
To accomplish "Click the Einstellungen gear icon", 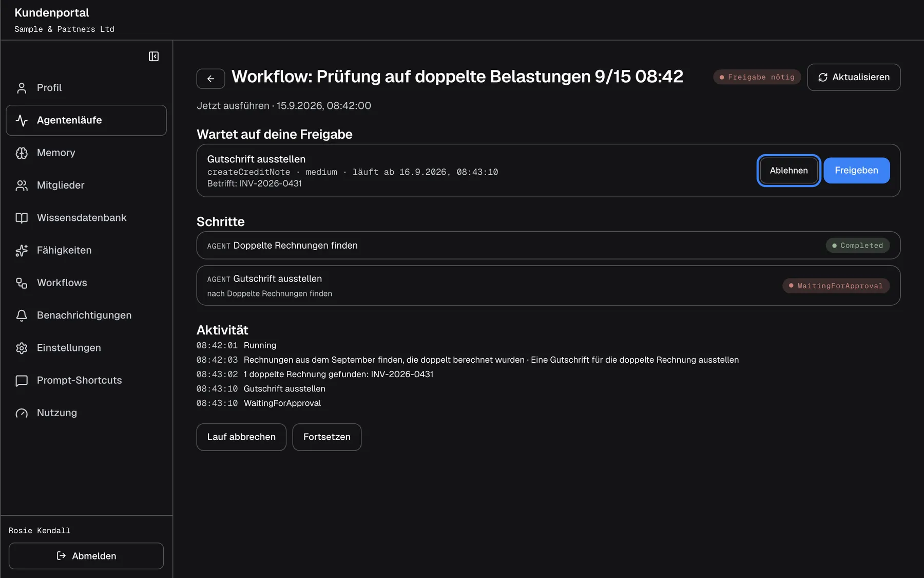I will tap(22, 348).
